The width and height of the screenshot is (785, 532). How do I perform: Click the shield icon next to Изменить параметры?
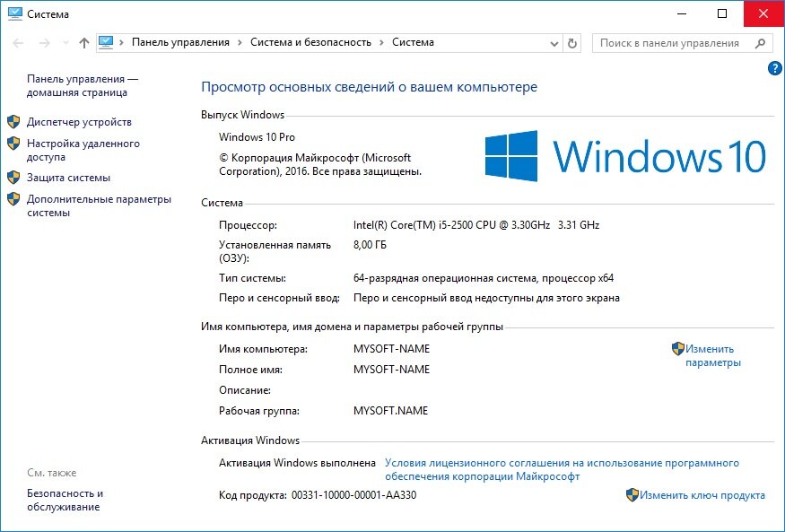click(678, 348)
